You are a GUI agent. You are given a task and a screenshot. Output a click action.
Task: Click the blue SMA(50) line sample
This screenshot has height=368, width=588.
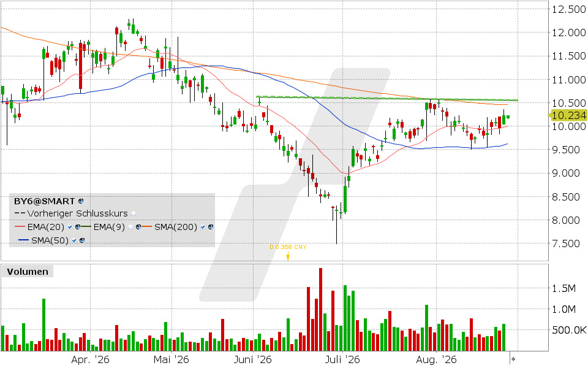(x=24, y=240)
